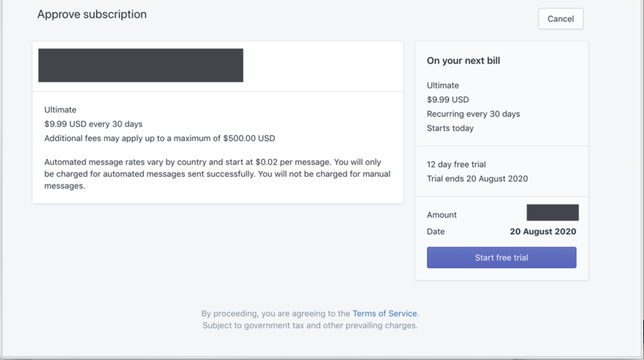
Task: Open the Terms of Service link
Action: tap(385, 314)
